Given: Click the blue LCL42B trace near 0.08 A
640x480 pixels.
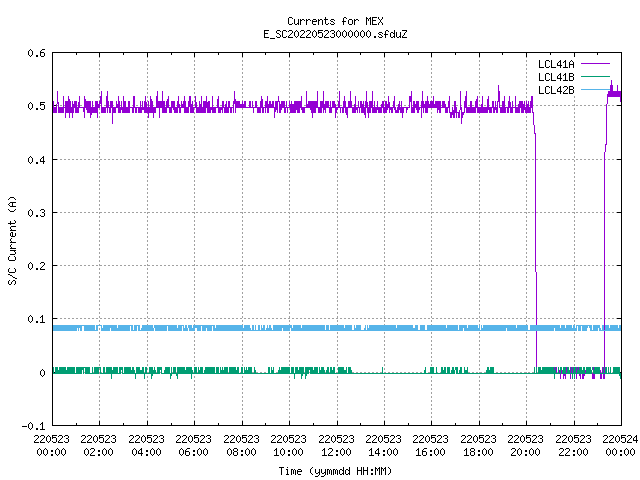Looking at the screenshot, I should pos(337,328).
